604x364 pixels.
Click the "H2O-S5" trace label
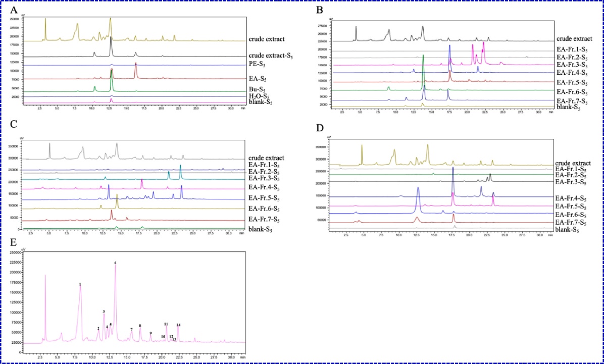coord(259,96)
